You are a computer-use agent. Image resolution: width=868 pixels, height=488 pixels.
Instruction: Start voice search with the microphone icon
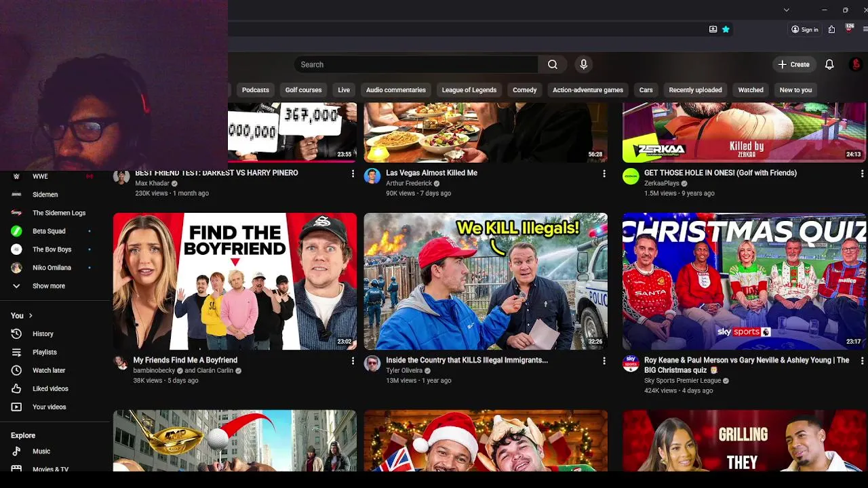pyautogui.click(x=583, y=64)
